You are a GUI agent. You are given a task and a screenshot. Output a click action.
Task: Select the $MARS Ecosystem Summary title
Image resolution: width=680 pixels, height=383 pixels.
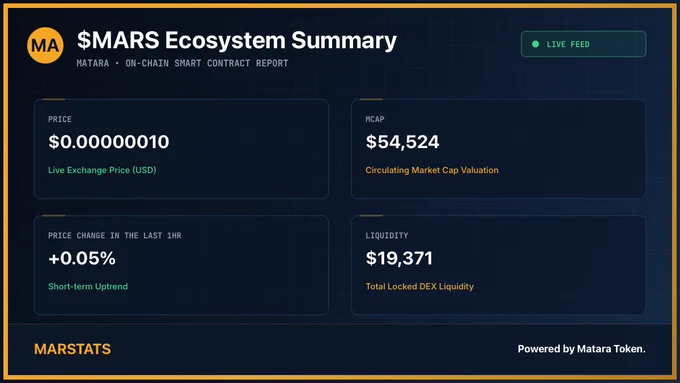(237, 40)
